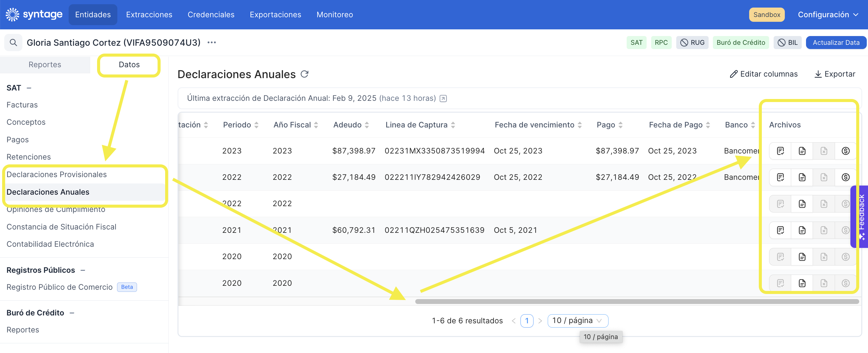This screenshot has width=868, height=353.
Task: Click Editar columnas
Action: tap(764, 74)
